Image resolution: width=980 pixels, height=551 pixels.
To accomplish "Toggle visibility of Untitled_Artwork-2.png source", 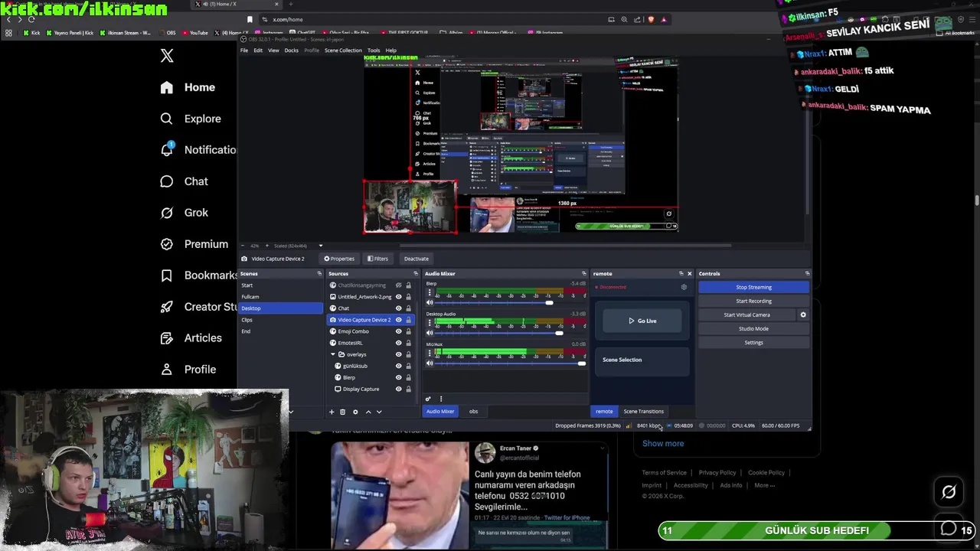I will click(398, 297).
